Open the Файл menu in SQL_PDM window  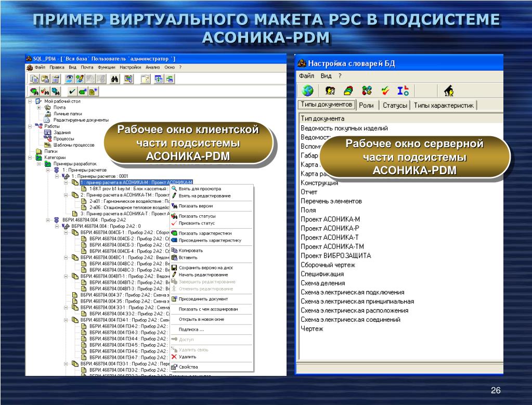40,67
